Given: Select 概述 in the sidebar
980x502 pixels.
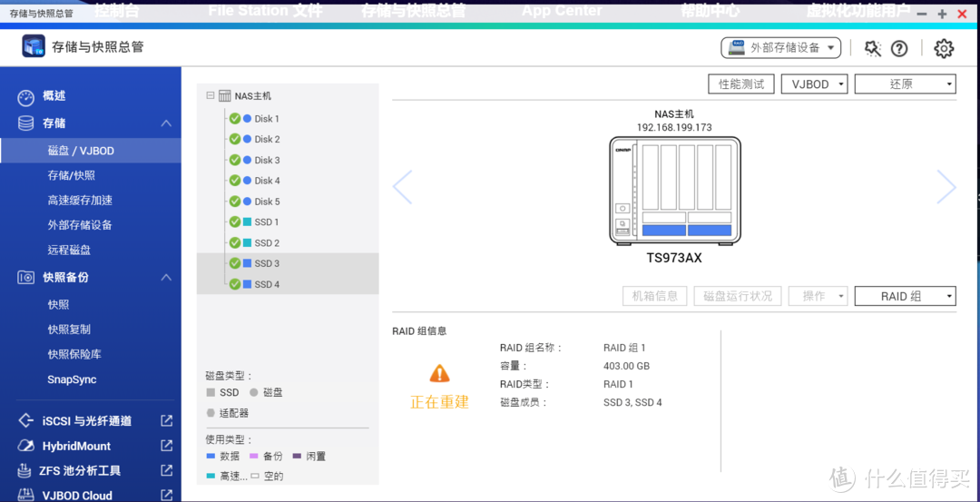Looking at the screenshot, I should (54, 96).
